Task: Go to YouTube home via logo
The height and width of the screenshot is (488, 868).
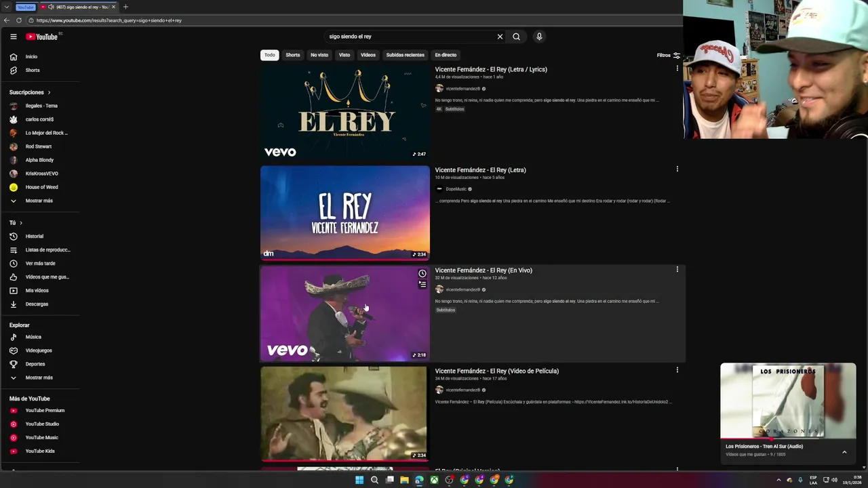Action: [42, 37]
